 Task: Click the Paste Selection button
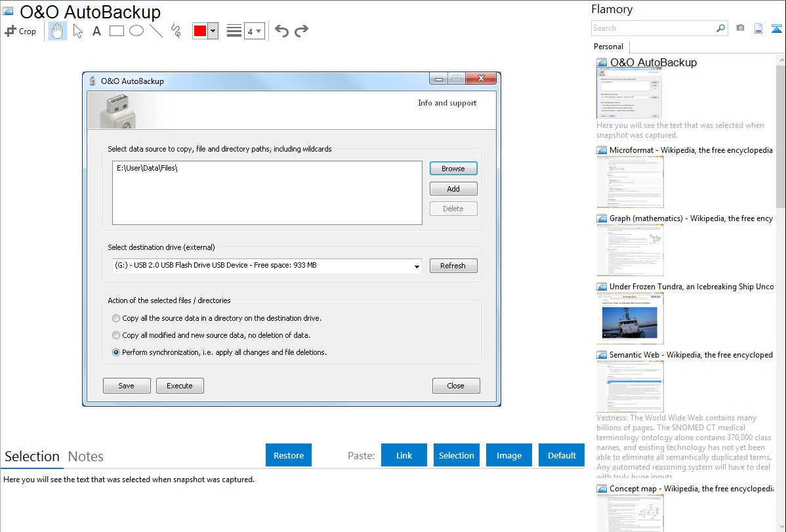(x=456, y=455)
